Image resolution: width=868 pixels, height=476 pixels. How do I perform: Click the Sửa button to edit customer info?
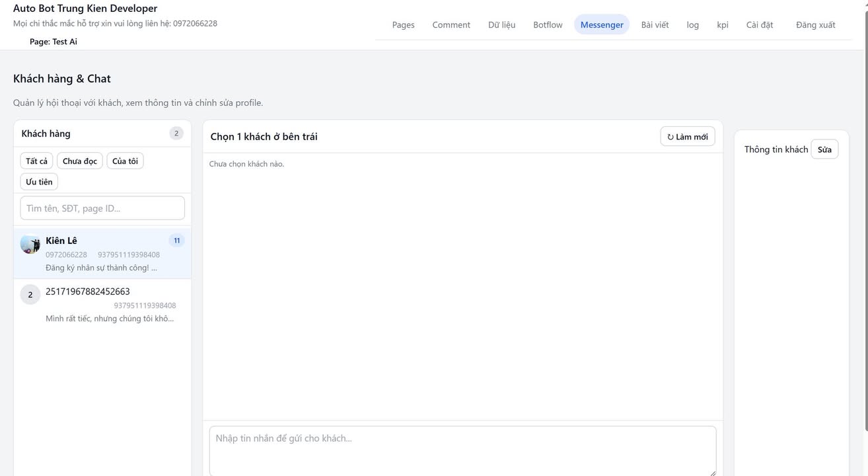824,149
